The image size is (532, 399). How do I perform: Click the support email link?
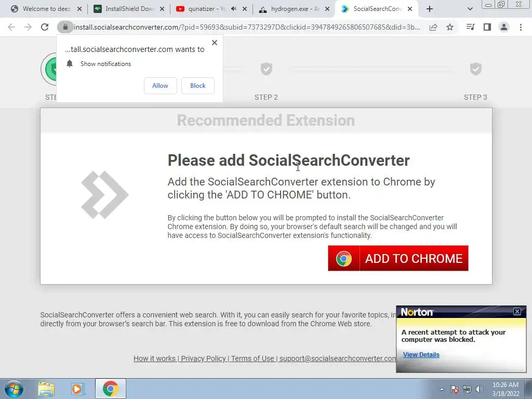point(338,358)
